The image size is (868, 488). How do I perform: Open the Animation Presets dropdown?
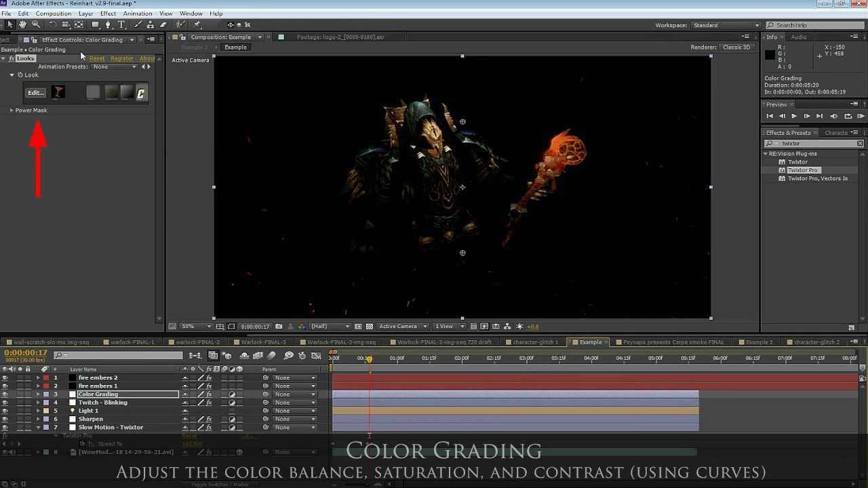pyautogui.click(x=115, y=66)
